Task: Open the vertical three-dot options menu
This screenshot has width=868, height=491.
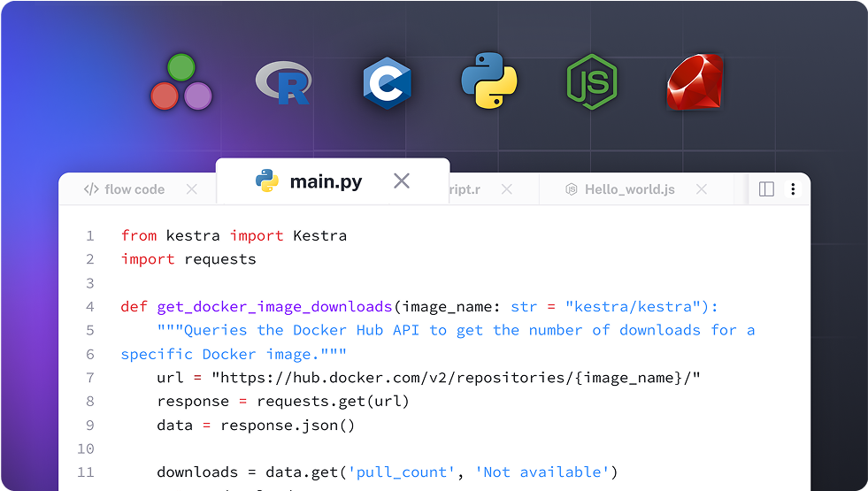Action: click(x=793, y=189)
